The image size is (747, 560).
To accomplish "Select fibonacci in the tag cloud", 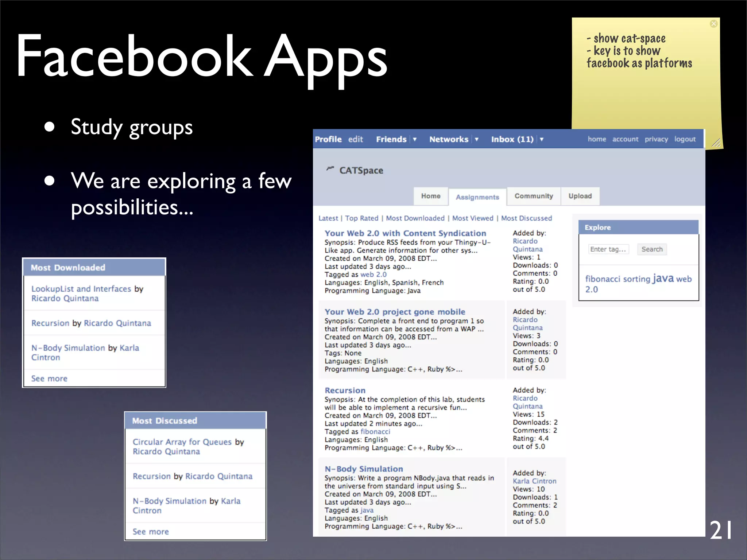I will pyautogui.click(x=603, y=279).
